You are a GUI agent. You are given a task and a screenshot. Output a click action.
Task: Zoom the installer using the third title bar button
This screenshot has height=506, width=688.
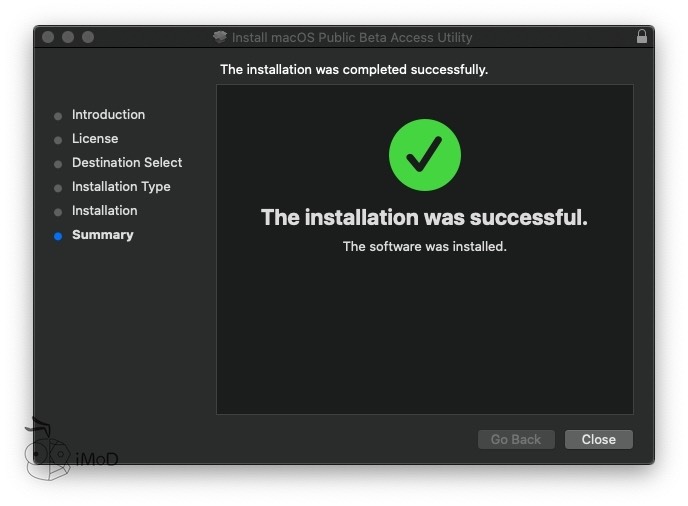click(88, 37)
